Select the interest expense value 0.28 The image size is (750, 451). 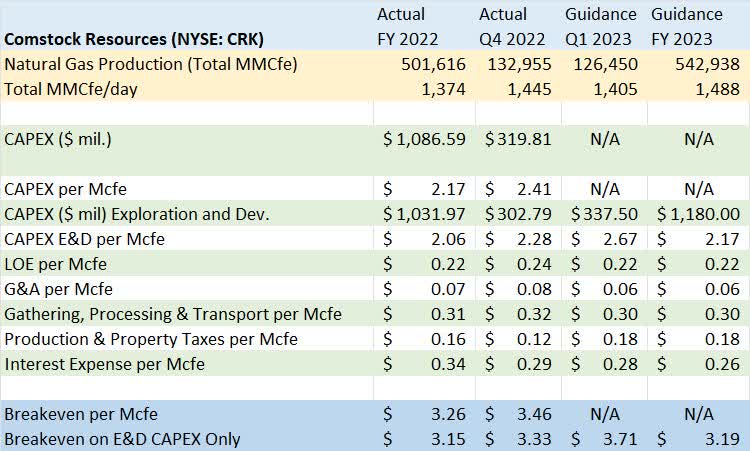click(x=620, y=364)
